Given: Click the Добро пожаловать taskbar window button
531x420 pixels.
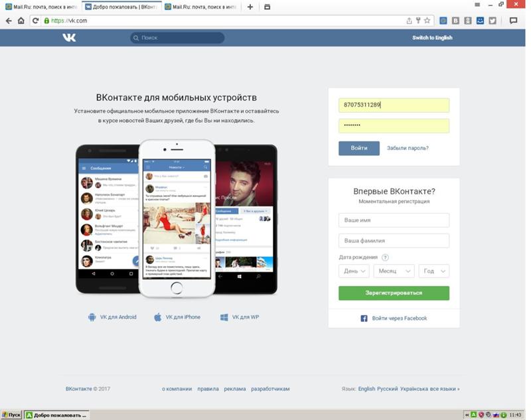Looking at the screenshot, I should [x=56, y=415].
